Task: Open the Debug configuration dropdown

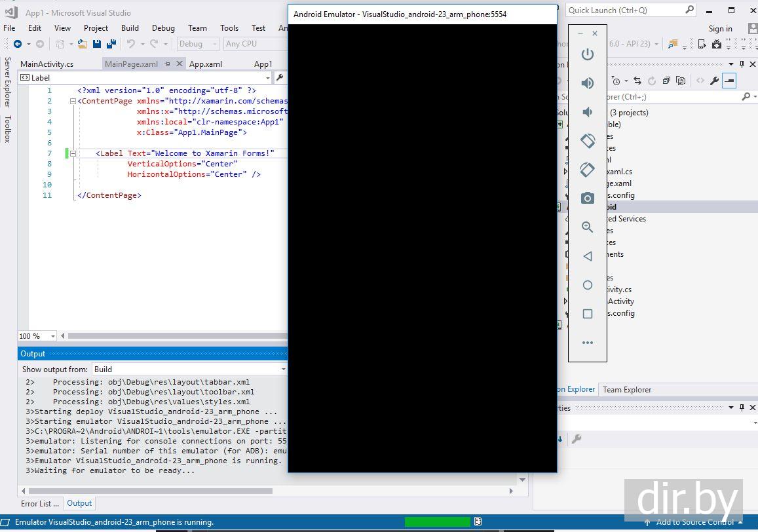Action: click(x=197, y=44)
